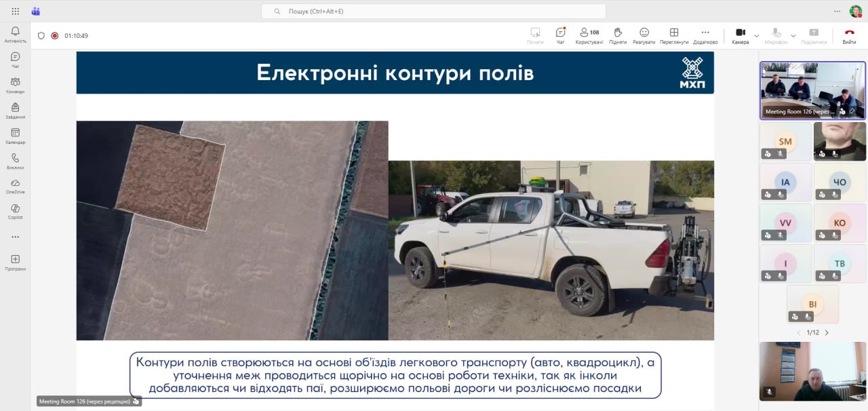Show the participants list (Користувачі)

point(589,35)
